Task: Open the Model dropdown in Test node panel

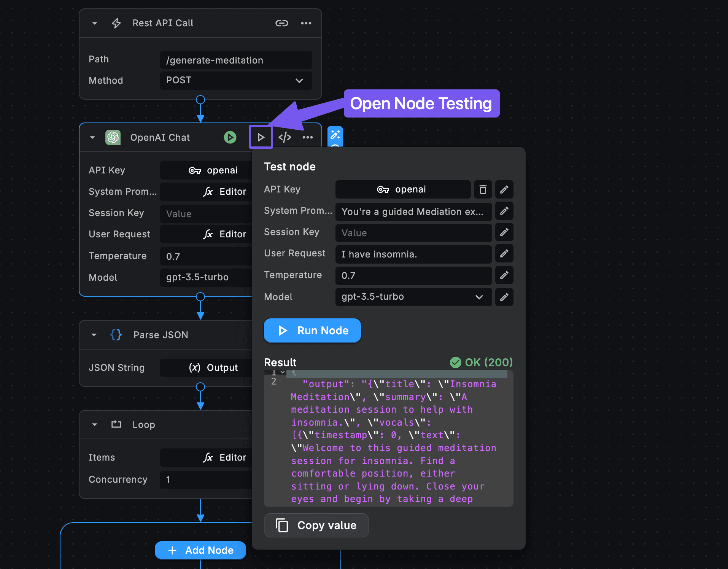Action: [413, 297]
